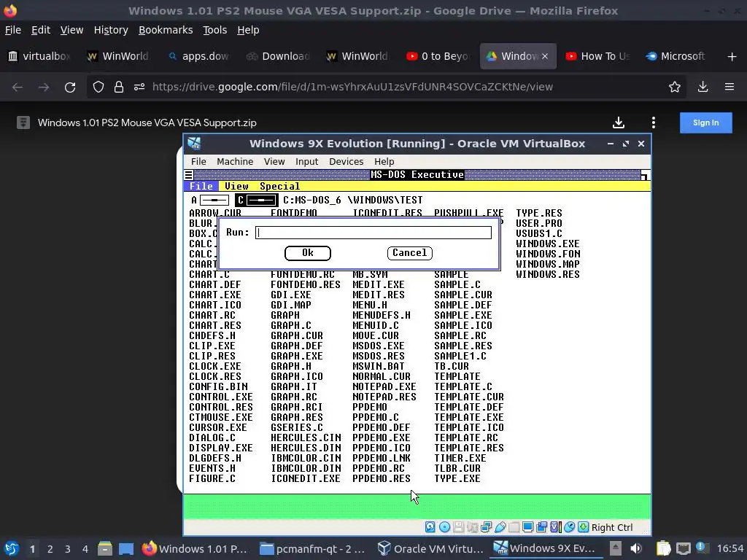Viewport: 747px width, 560px height.
Task: Download the zip file from Google Drive
Action: click(619, 122)
